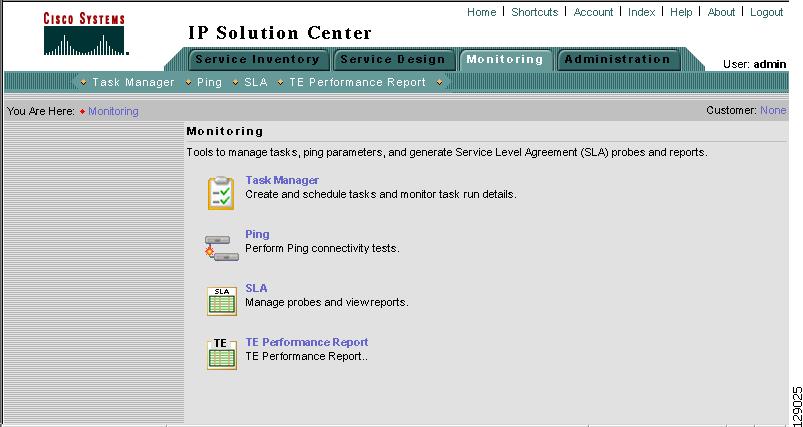This screenshot has width=803, height=427.
Task: Click the Ping connectivity devices icon
Action: (x=222, y=248)
